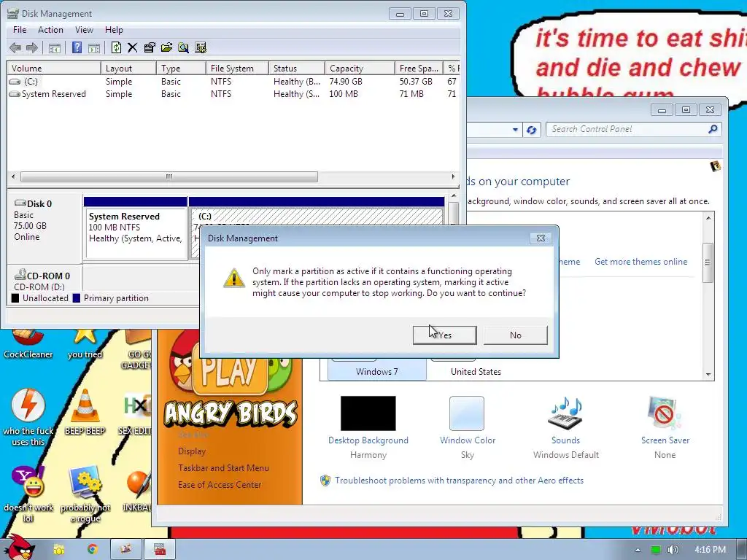Screen dimensions: 747x560
Task: Click the clock showing 4:16 PM
Action: coord(710,550)
